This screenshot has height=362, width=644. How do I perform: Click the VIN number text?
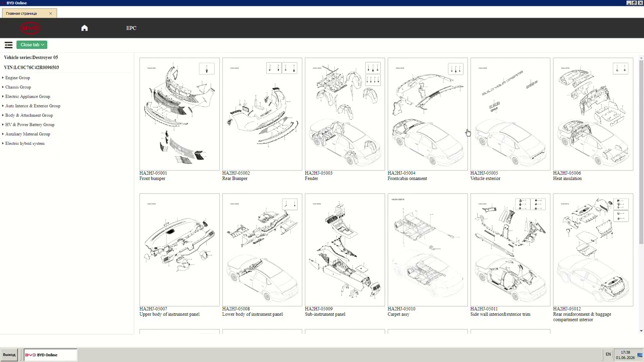click(31, 67)
